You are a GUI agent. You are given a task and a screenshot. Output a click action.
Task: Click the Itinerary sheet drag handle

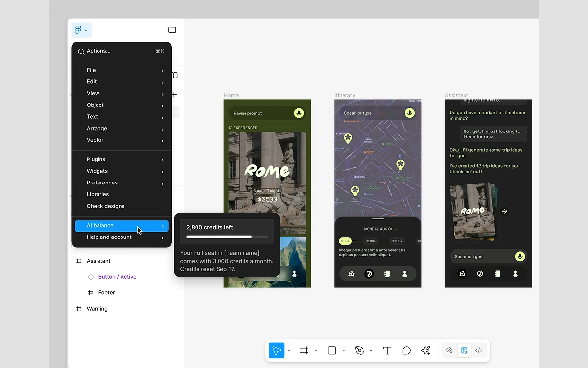tap(378, 218)
